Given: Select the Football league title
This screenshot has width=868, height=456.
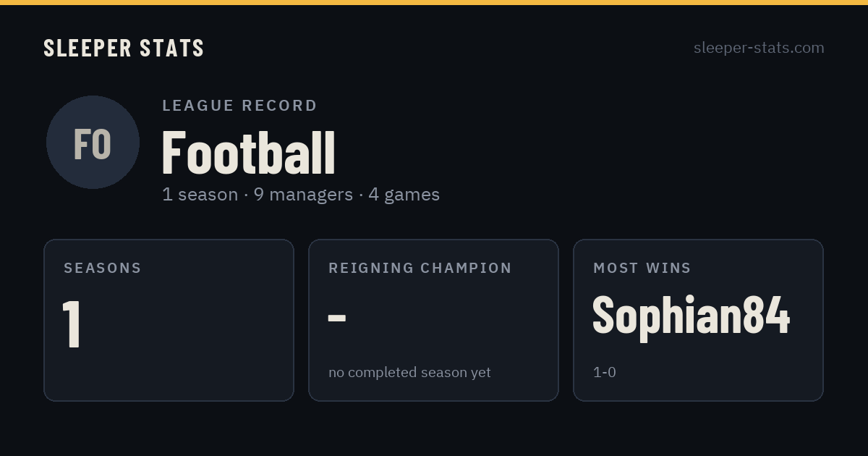Looking at the screenshot, I should [x=248, y=152].
